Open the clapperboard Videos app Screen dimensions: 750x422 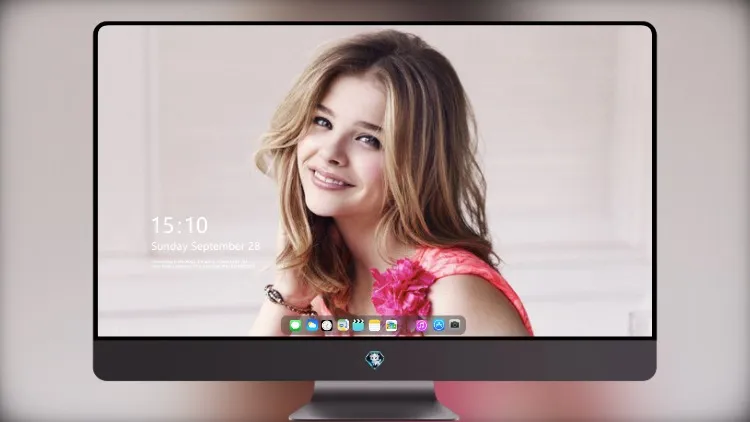(358, 326)
